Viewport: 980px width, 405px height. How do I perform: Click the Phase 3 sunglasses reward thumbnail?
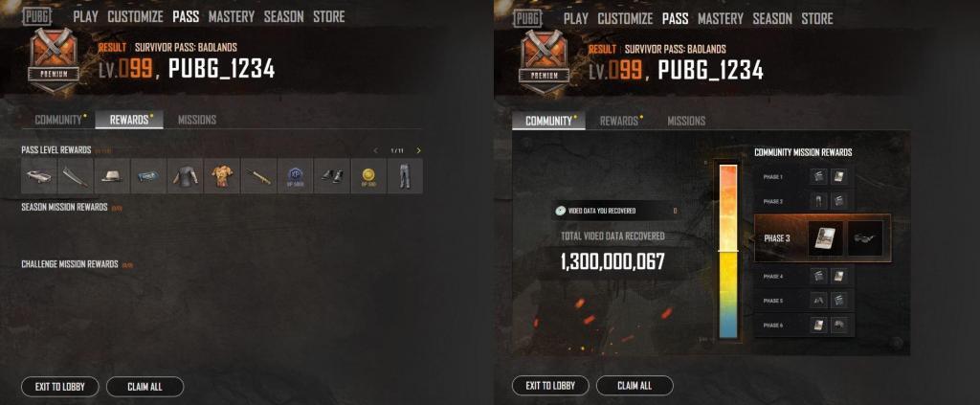coord(865,238)
